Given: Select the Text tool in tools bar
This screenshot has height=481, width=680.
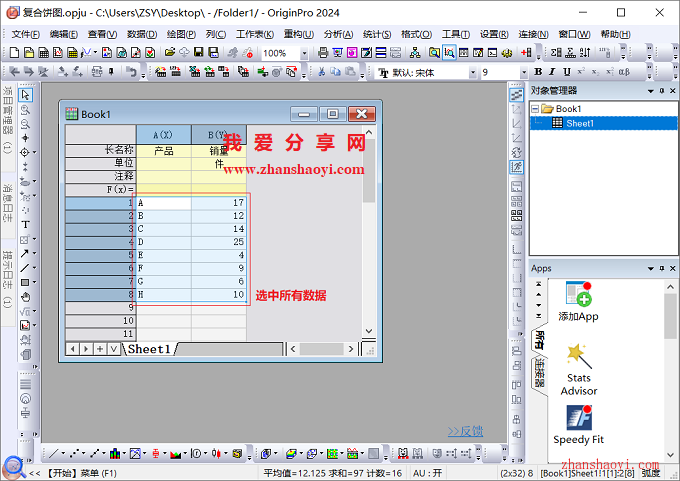Looking at the screenshot, I should pyautogui.click(x=25, y=225).
